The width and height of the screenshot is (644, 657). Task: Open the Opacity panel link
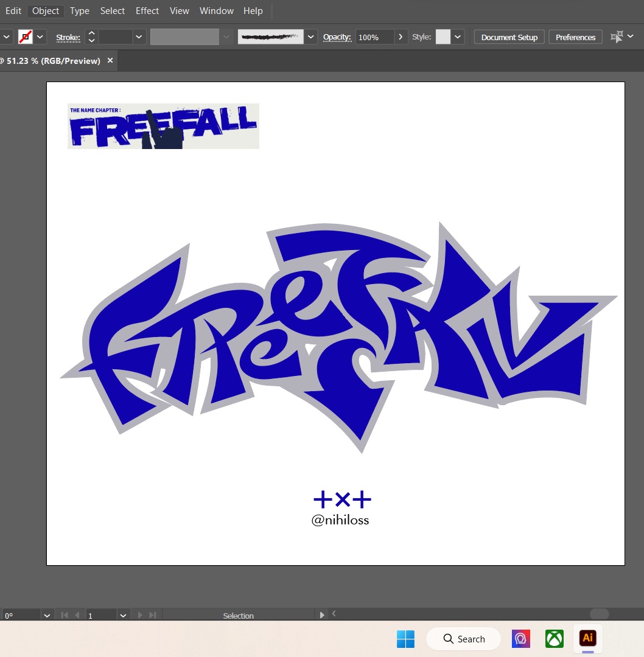pos(337,37)
